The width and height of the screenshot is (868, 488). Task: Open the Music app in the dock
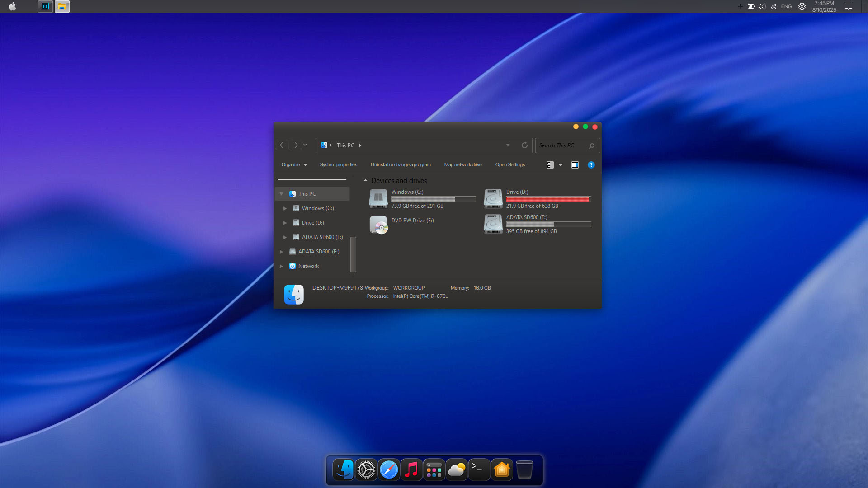click(411, 469)
